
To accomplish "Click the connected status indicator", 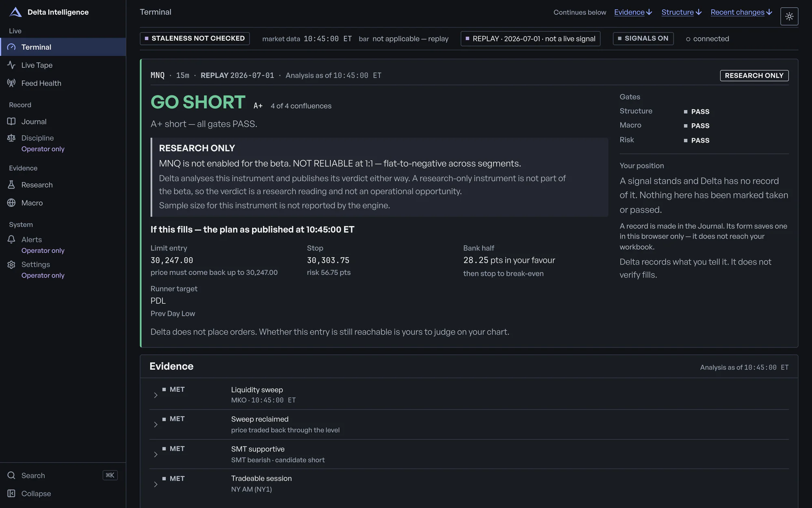I will pos(707,39).
